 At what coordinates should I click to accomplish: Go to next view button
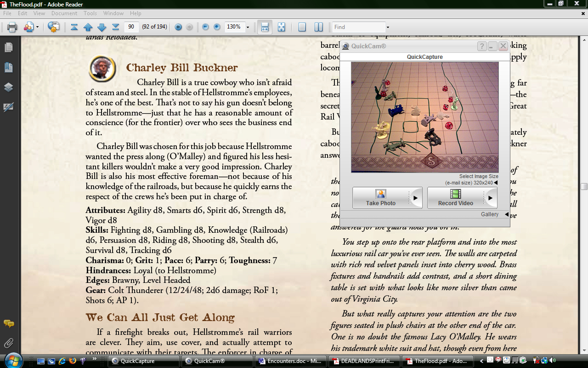tap(189, 27)
